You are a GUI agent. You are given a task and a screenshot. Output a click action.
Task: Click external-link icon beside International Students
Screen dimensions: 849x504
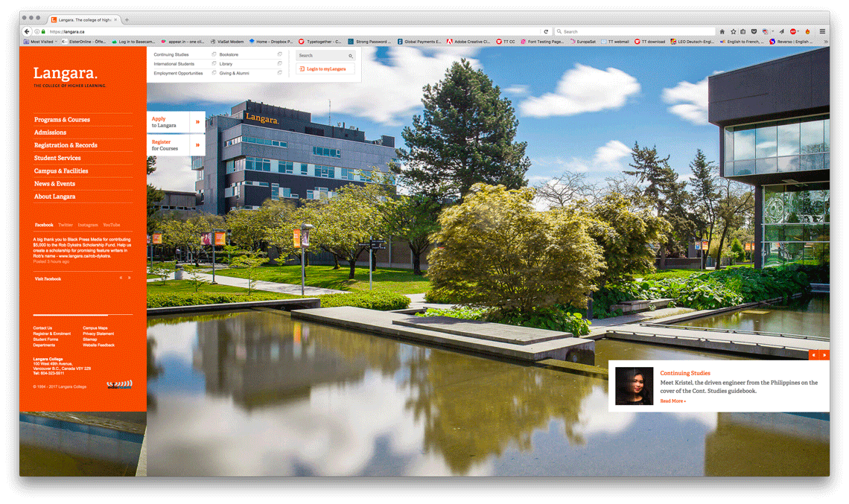pyautogui.click(x=214, y=63)
